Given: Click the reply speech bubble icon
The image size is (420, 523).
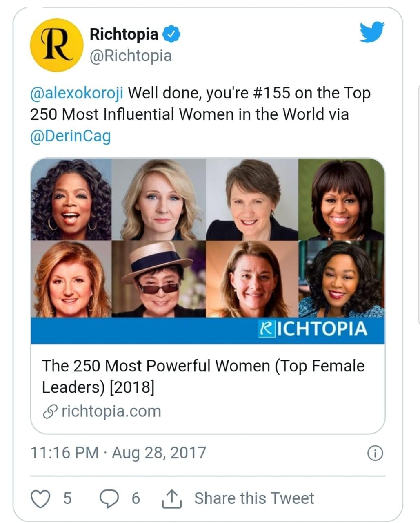Looking at the screenshot, I should 109,499.
